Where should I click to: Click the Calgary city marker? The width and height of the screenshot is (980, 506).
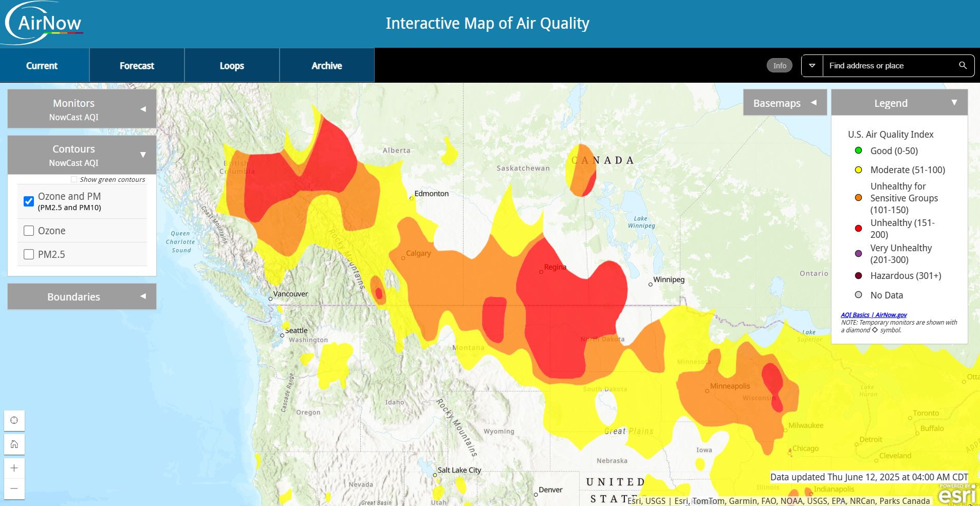(x=403, y=258)
